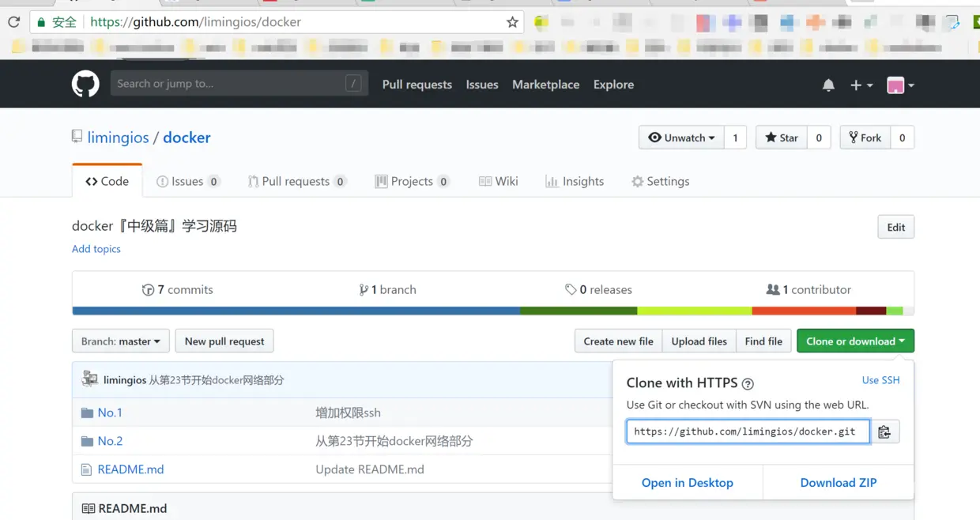Click the commit author avatar thumbnail

(89, 379)
